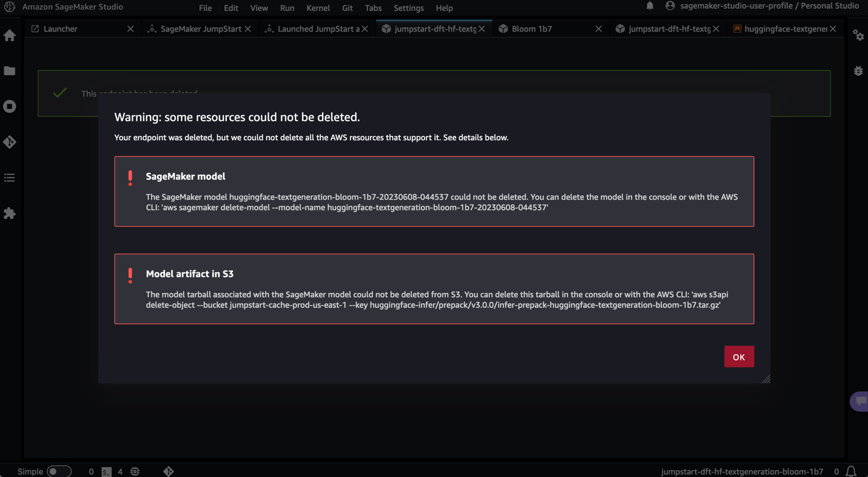Image resolution: width=868 pixels, height=477 pixels.
Task: Click the 'Model artifact in S3' heading
Action: click(190, 274)
